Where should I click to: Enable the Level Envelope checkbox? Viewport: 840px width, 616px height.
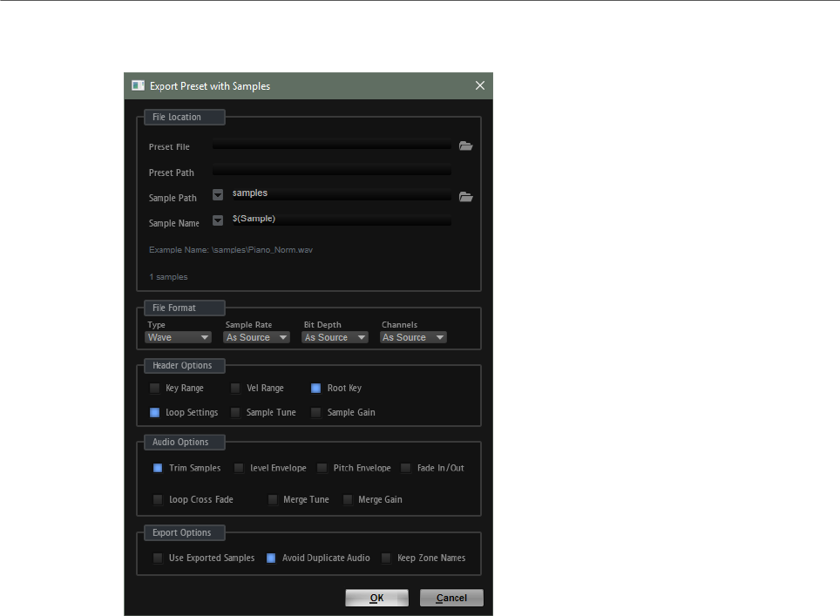239,468
